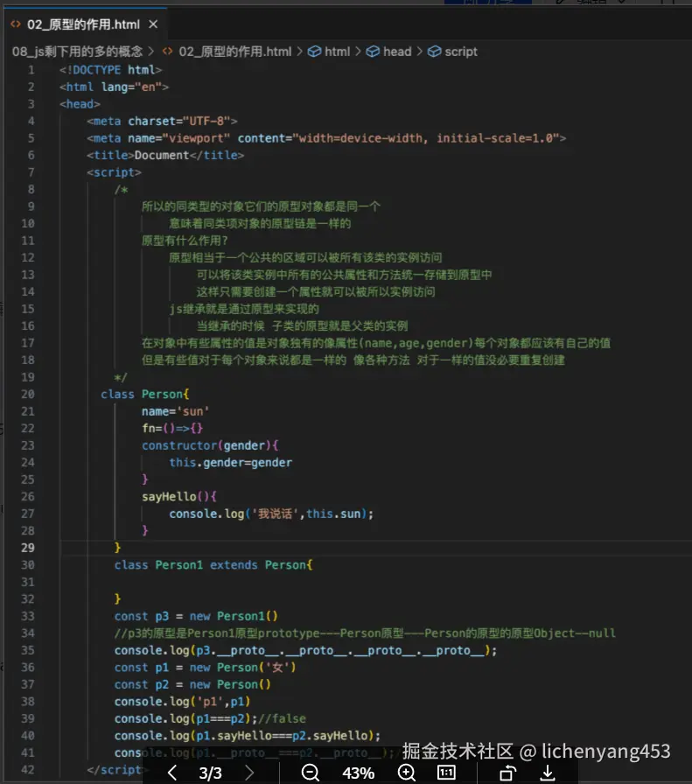Viewport: 692px width, 784px height.
Task: Click the 3/3 page counter
Action: tap(210, 773)
